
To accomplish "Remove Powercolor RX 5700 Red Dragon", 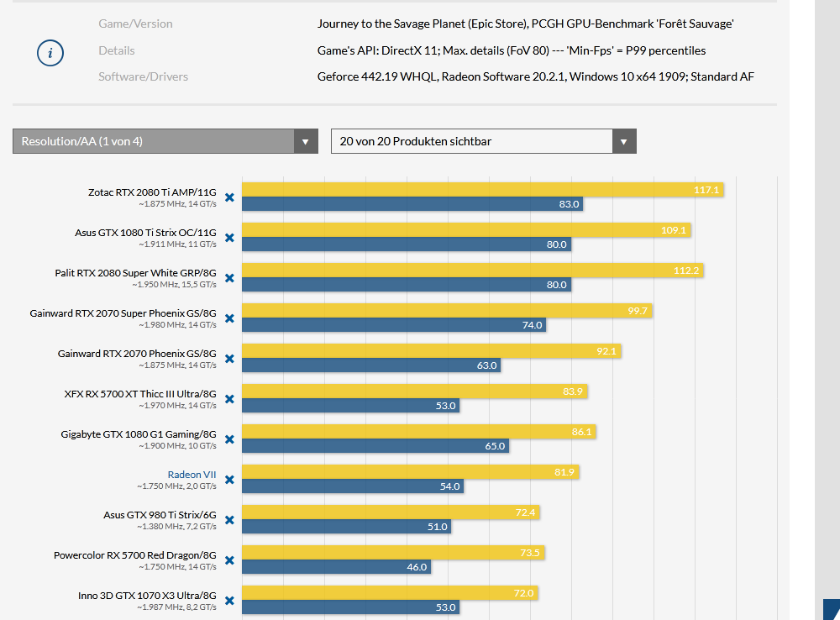I will tap(229, 560).
